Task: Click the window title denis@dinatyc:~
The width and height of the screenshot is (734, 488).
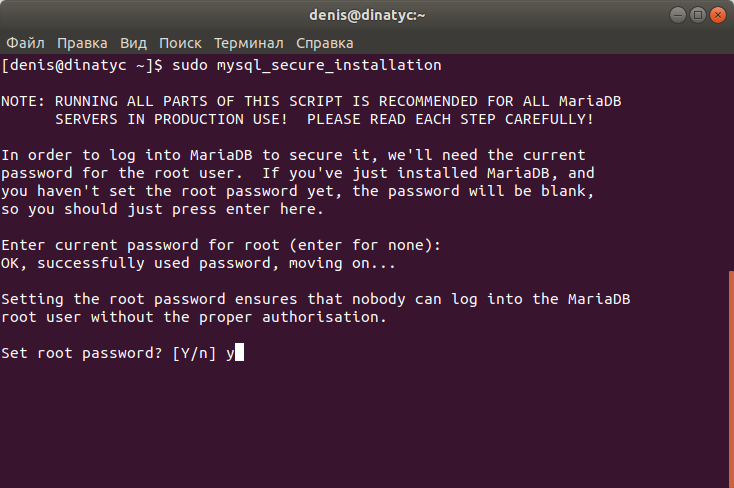Action: coord(367,15)
